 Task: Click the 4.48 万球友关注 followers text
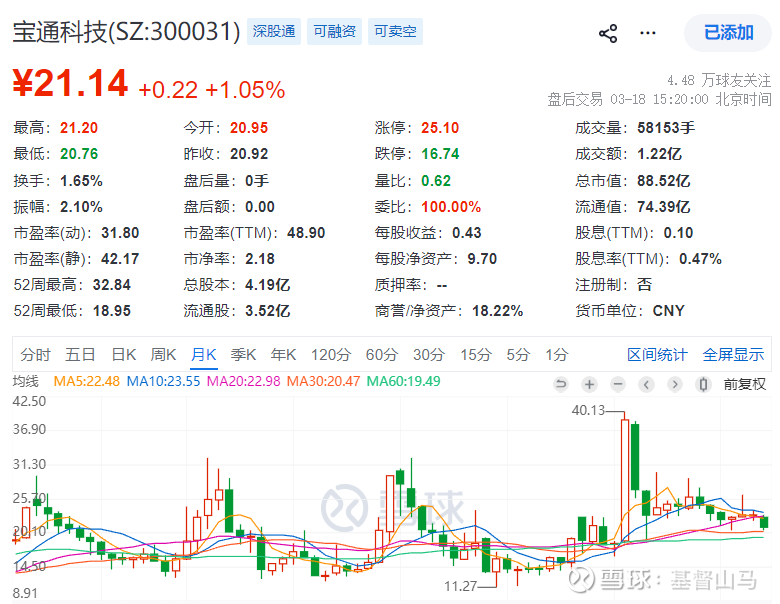click(719, 80)
